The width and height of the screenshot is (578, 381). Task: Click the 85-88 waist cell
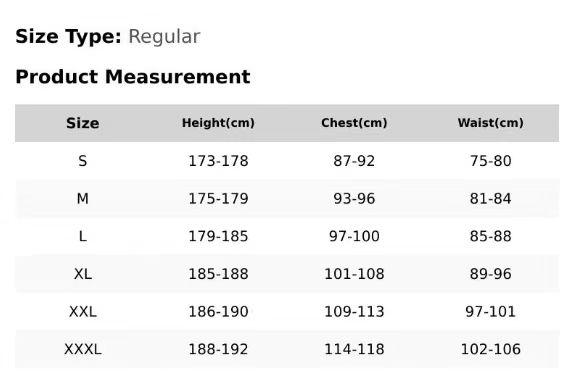[491, 236]
